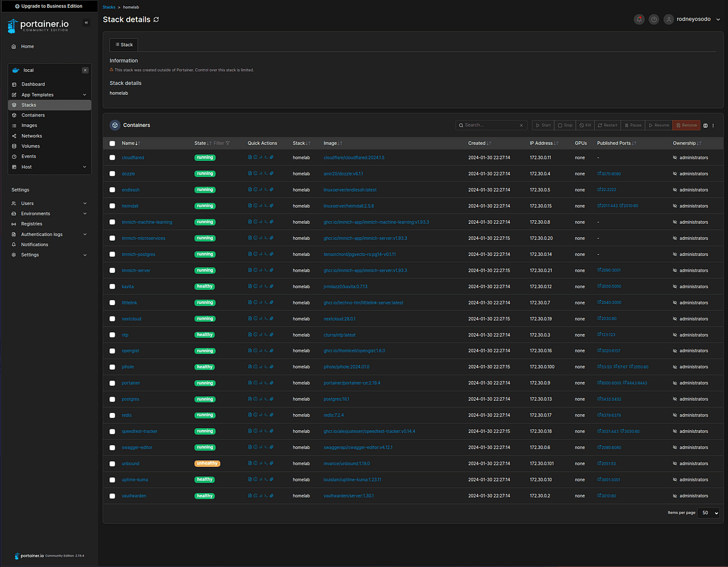Open the notifications bell icon
Screen dimensions: 728x567
tap(639, 19)
